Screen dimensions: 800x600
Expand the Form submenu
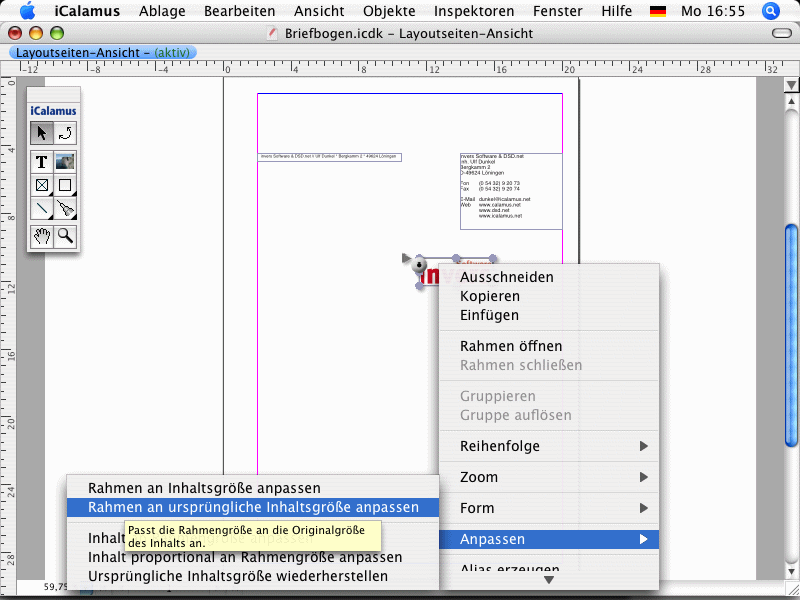pos(549,508)
